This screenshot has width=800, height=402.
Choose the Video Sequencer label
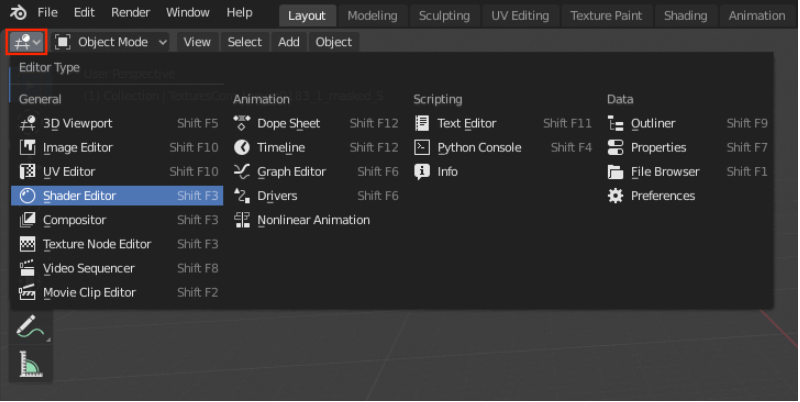point(89,268)
